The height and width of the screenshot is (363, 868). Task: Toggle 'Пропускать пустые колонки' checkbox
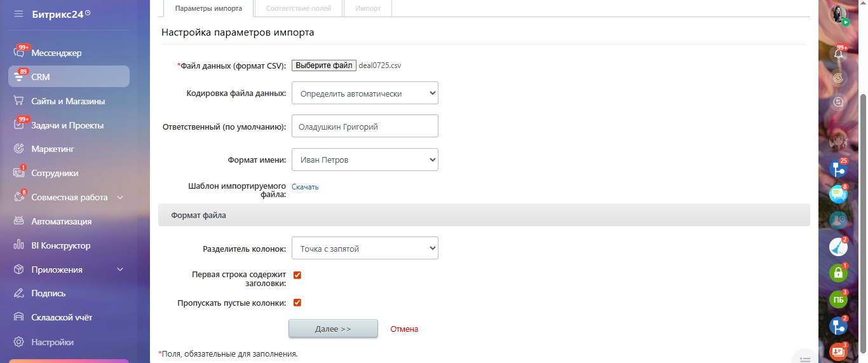[x=297, y=303]
